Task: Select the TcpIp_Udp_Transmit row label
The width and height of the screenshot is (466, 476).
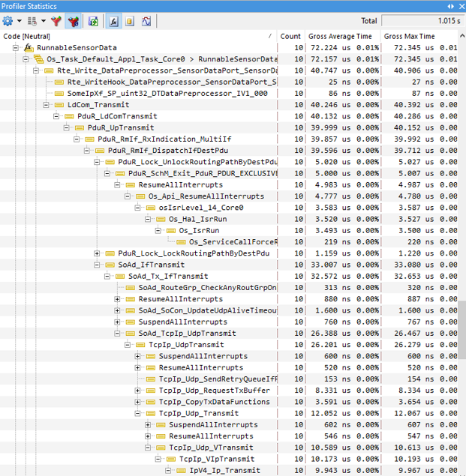Action: point(199,414)
